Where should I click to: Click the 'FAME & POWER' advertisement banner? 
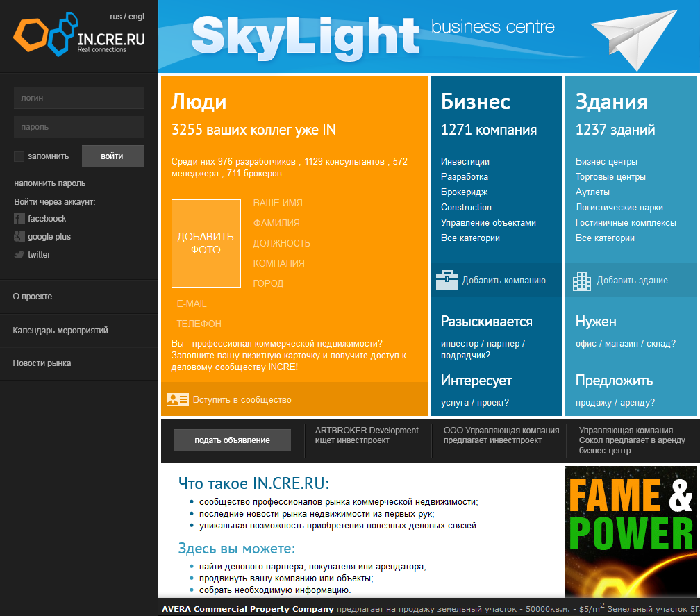pos(631,532)
